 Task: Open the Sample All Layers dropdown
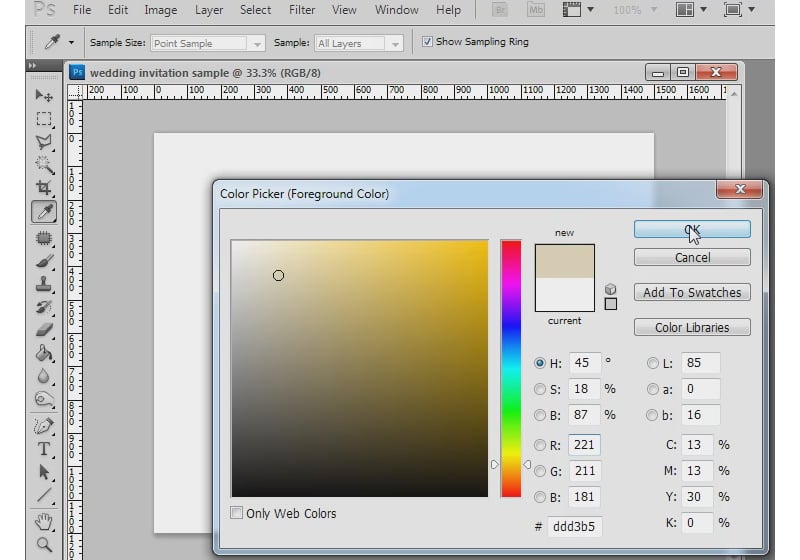click(x=359, y=43)
